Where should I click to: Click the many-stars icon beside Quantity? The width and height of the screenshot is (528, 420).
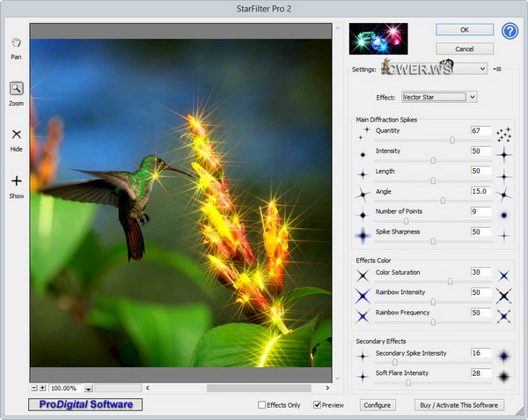point(503,134)
